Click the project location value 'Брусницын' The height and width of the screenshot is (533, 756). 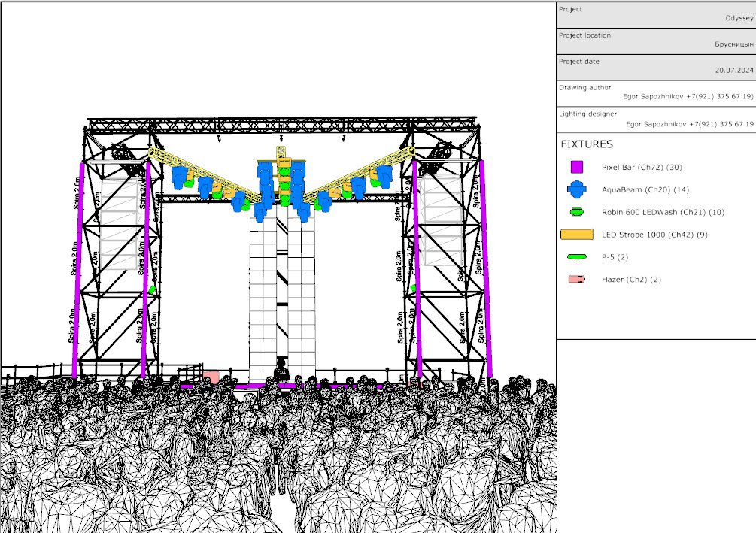(734, 44)
